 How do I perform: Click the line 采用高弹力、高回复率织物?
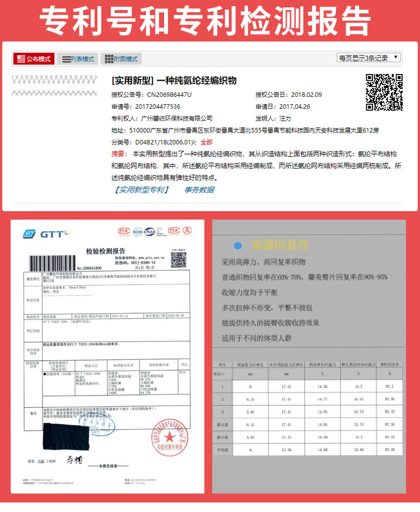[x=264, y=262]
